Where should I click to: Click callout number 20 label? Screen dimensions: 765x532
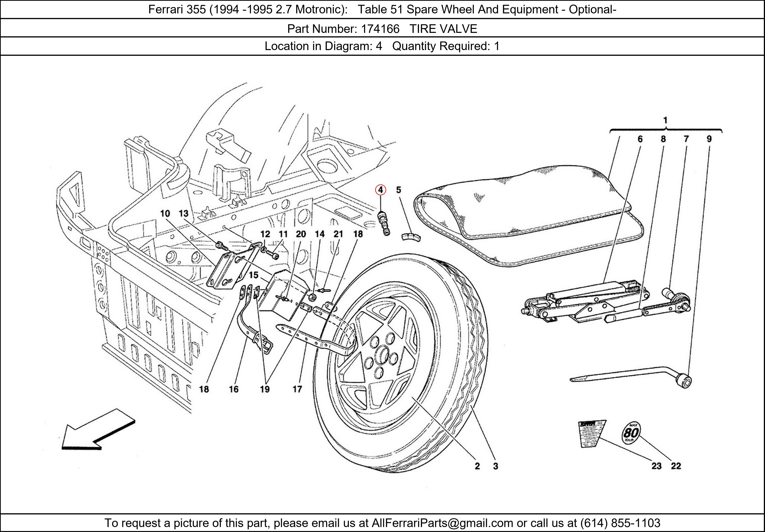pyautogui.click(x=300, y=234)
